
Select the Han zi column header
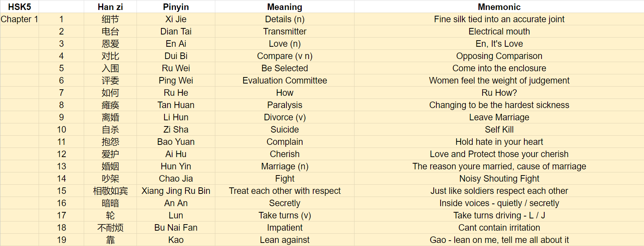click(110, 7)
